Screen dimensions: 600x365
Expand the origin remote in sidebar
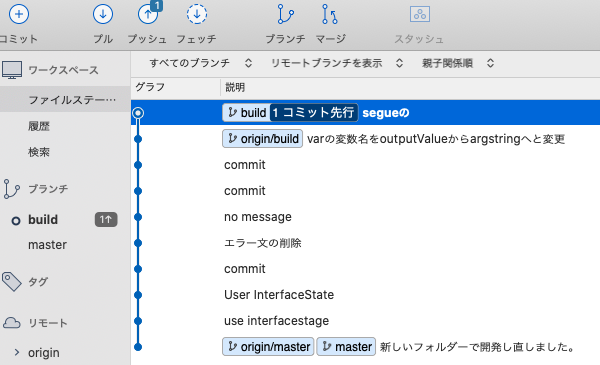16,352
